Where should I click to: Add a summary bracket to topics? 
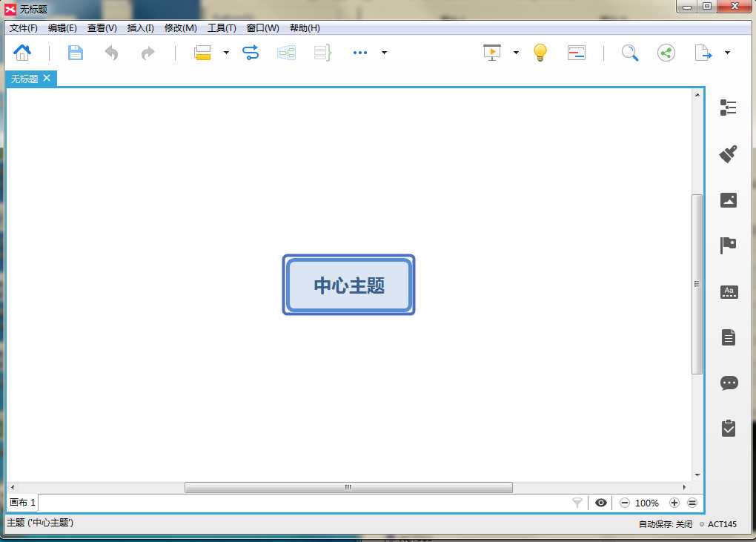click(x=322, y=52)
